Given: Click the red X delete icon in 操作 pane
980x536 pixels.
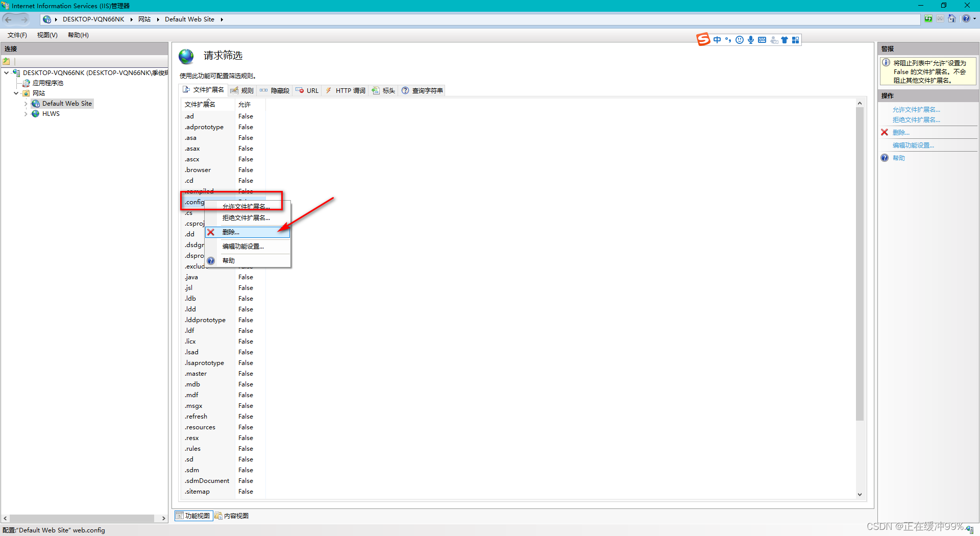Looking at the screenshot, I should pos(885,132).
